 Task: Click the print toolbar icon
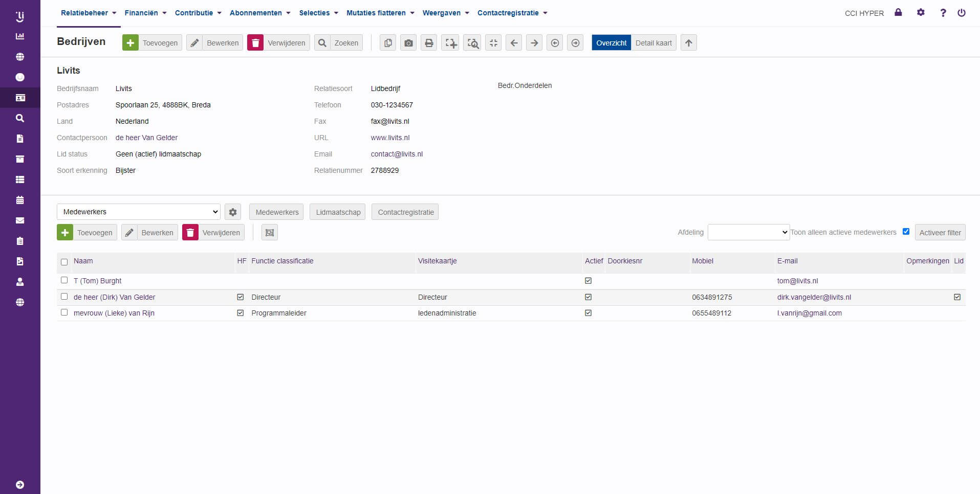(x=429, y=43)
